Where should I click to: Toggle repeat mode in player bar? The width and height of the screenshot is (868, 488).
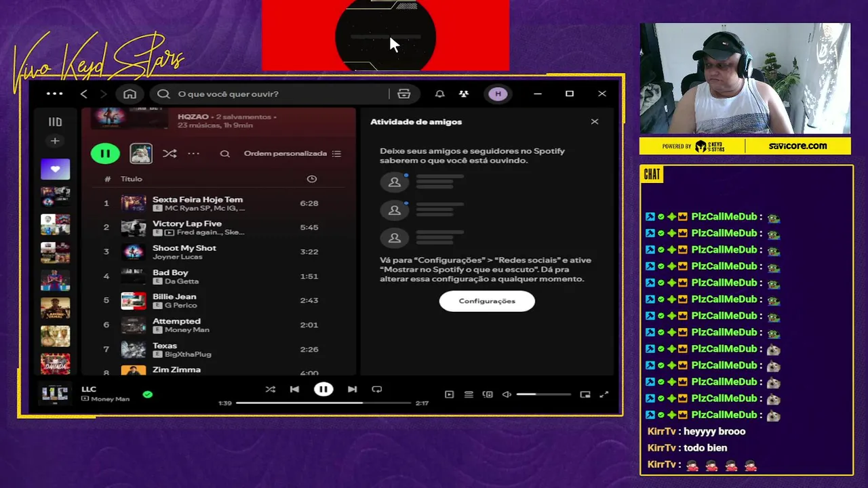377,389
